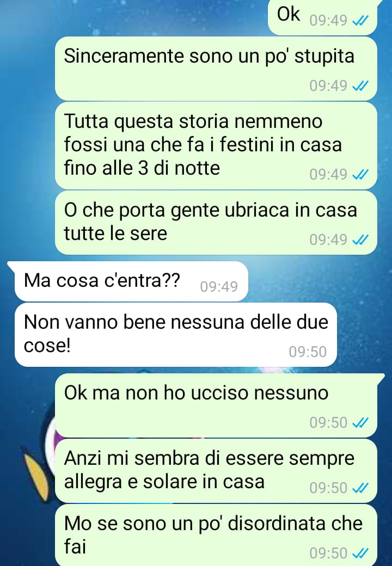Tap the 09:49 timestamp on the "Ok" message

tap(328, 21)
